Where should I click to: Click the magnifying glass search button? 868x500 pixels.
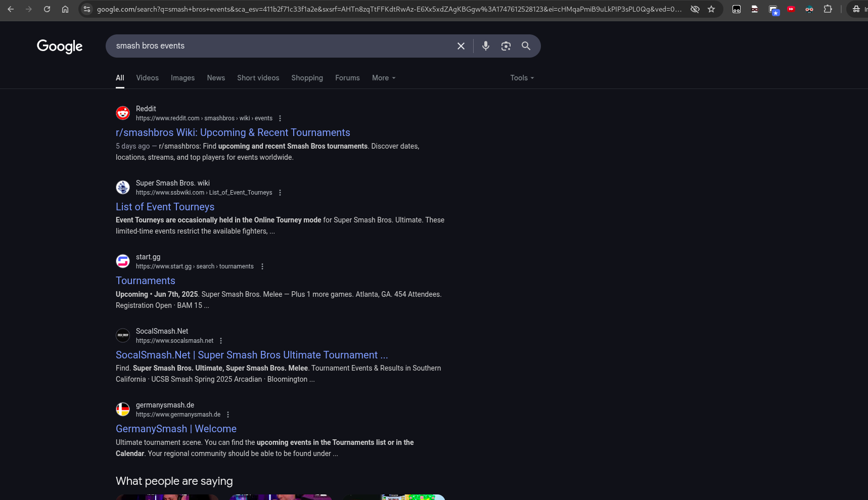click(x=526, y=46)
